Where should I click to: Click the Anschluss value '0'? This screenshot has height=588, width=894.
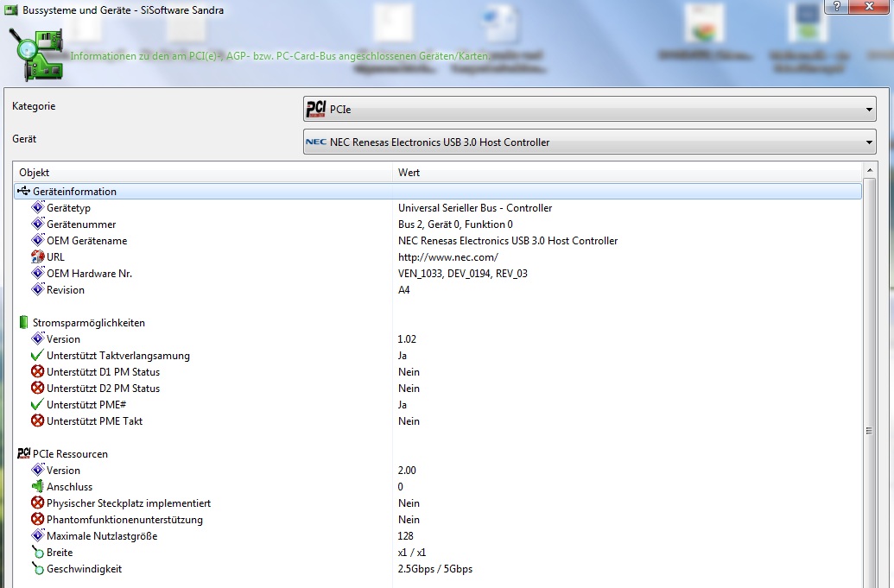(x=400, y=487)
